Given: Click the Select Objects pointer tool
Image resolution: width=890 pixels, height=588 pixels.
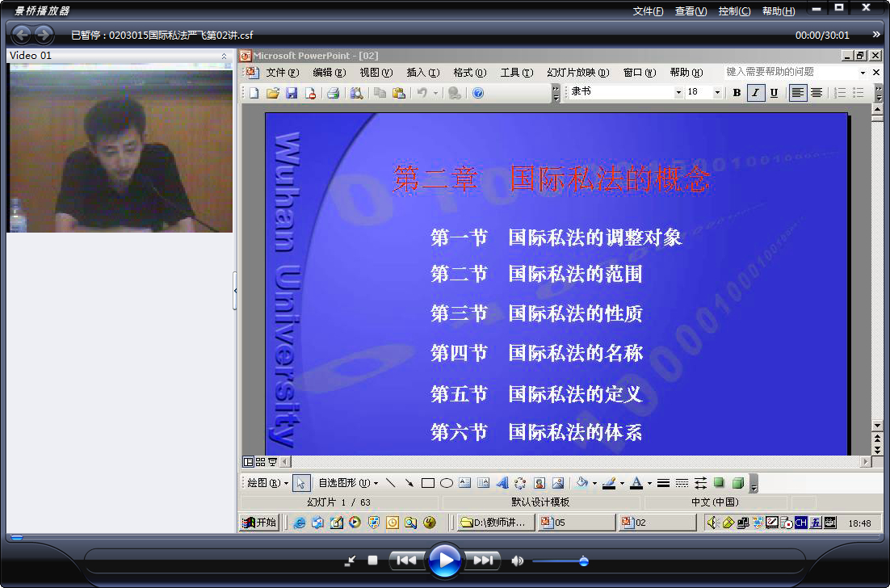Looking at the screenshot, I should pos(301,483).
